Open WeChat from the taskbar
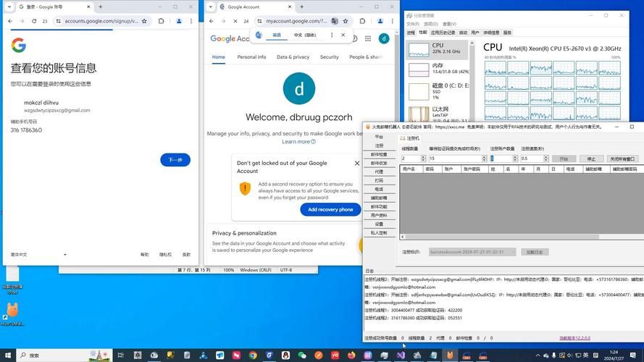This screenshot has width=644, height=362. coord(302,355)
